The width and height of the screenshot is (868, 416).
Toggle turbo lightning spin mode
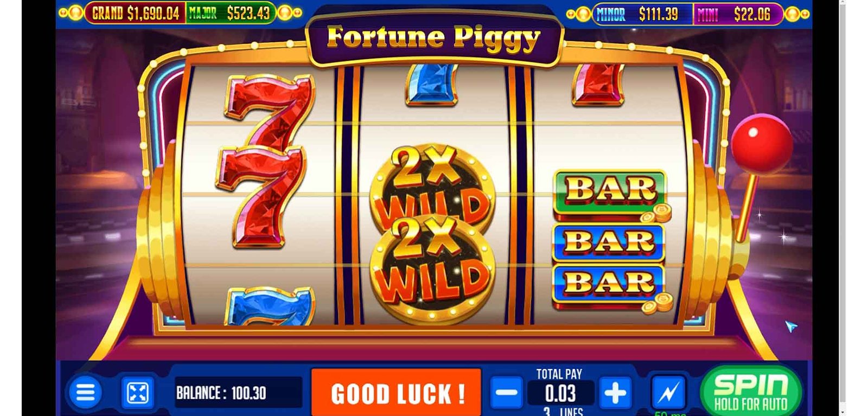tap(668, 393)
